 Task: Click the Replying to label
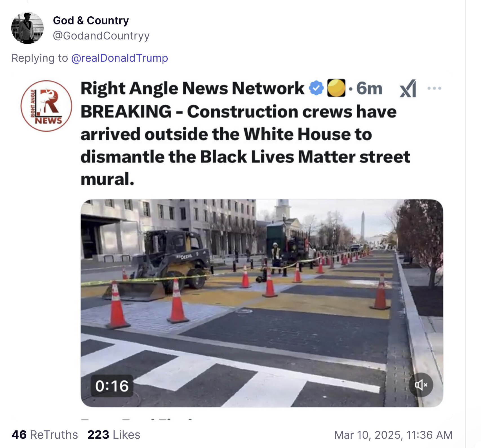40,58
